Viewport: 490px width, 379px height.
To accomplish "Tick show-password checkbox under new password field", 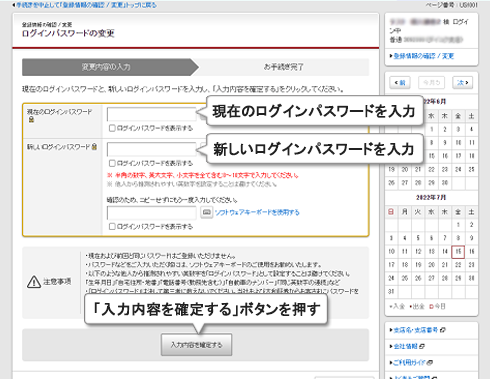I will 112,163.
